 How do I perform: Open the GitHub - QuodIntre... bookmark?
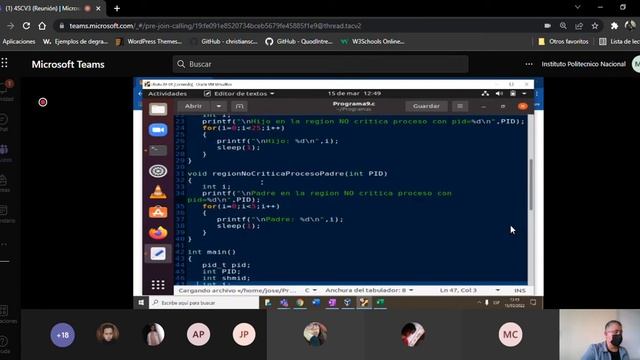click(x=299, y=42)
